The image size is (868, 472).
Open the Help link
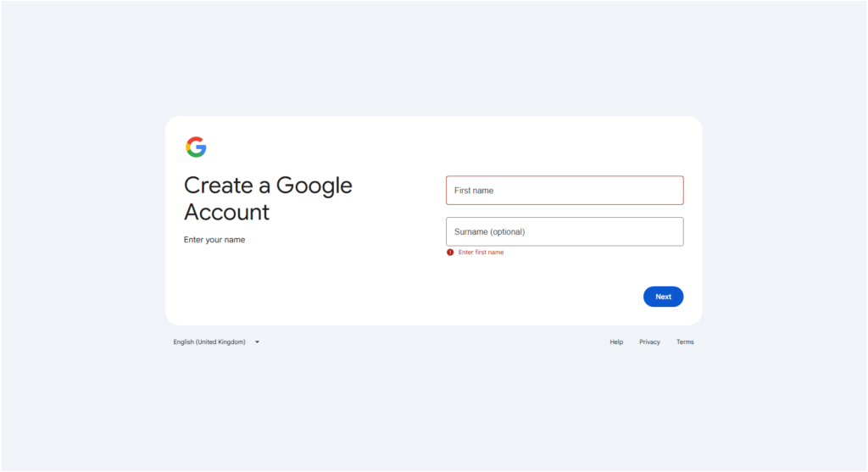click(616, 342)
